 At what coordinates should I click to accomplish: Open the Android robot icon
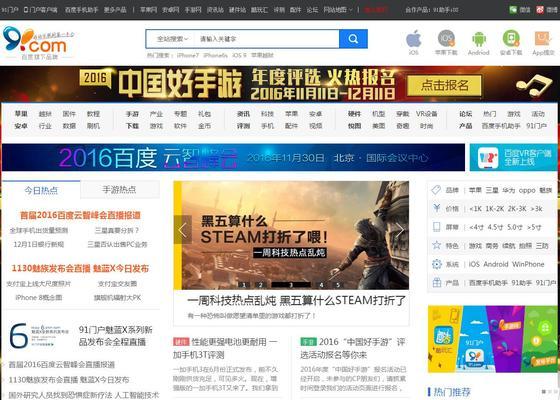[479, 39]
